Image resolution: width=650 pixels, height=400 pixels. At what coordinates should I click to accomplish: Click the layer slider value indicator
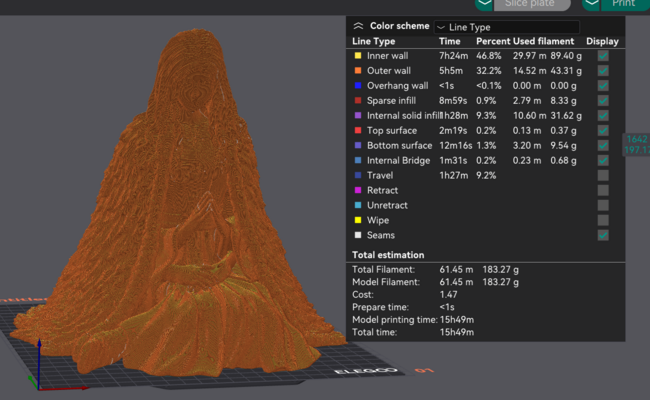coord(636,144)
